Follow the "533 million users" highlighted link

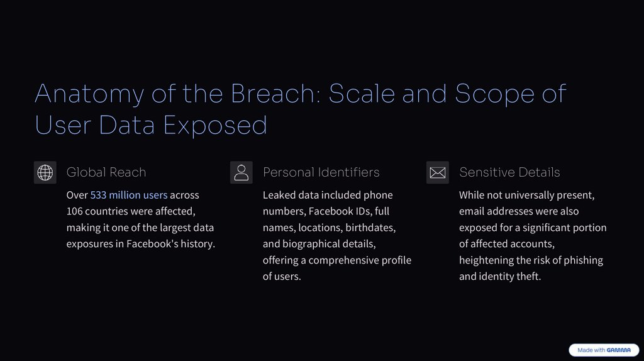click(129, 195)
